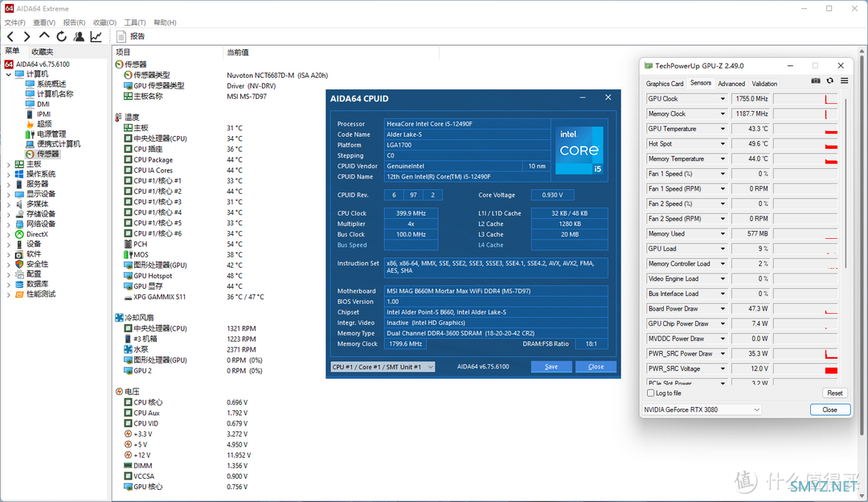Collapse the 计算机 tree node
This screenshot has height=502, width=868.
9,74
